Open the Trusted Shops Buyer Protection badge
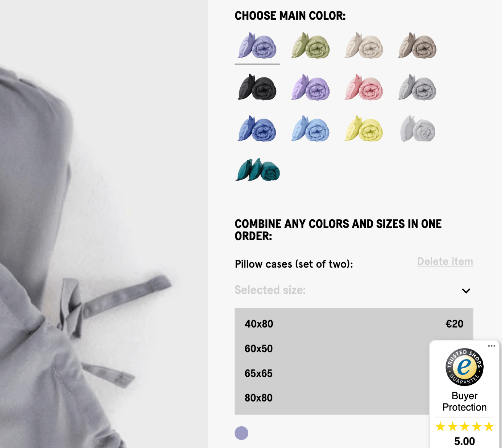 coord(464,381)
